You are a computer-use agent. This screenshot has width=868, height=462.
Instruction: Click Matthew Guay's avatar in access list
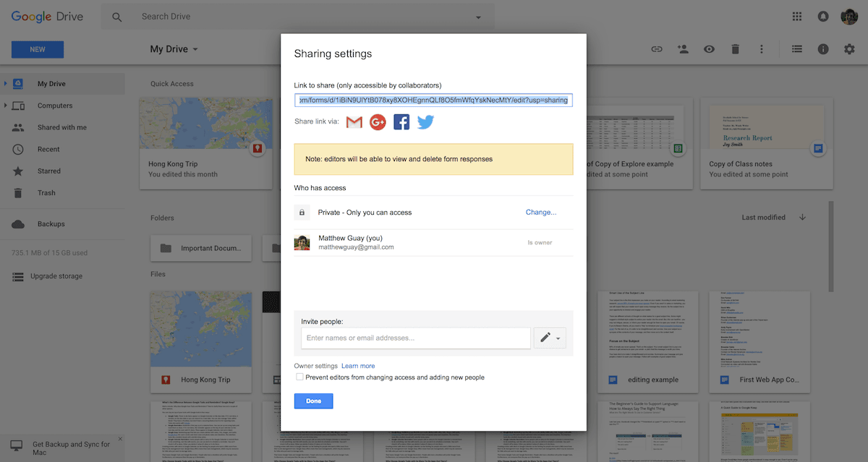point(302,242)
